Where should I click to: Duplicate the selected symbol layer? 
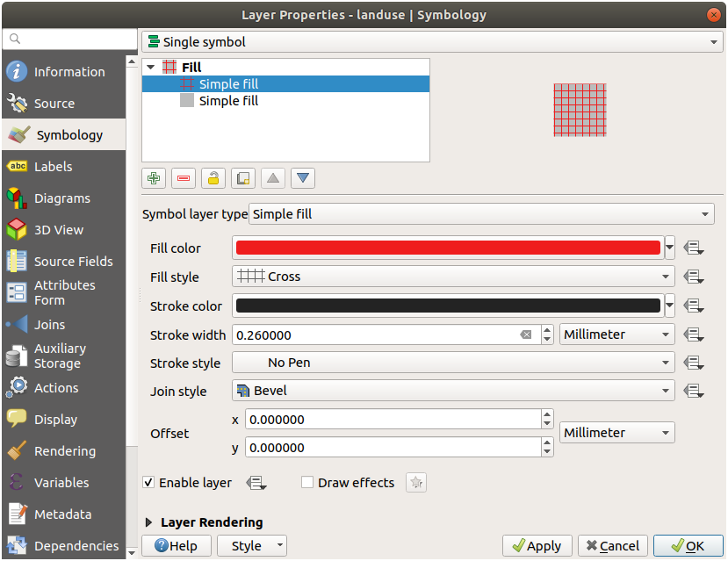tap(243, 178)
